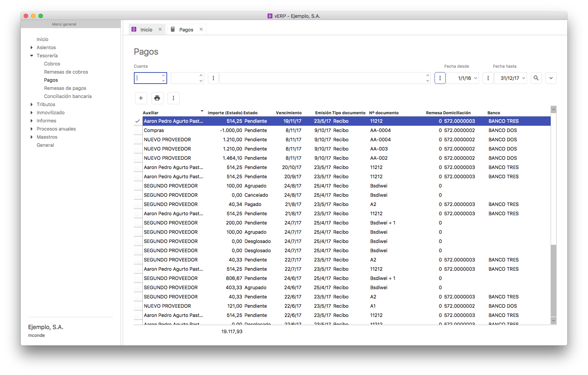Toggle checkbox for the Compras row

pyautogui.click(x=138, y=131)
